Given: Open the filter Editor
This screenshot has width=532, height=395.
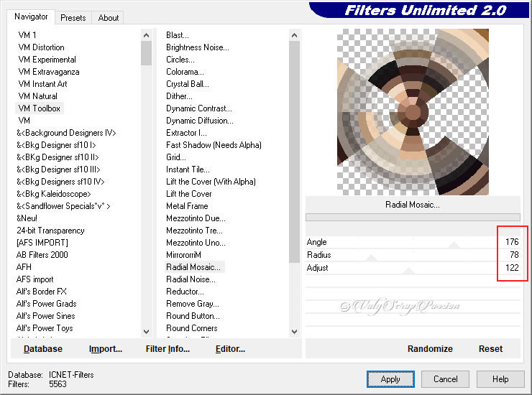Looking at the screenshot, I should pyautogui.click(x=230, y=349).
